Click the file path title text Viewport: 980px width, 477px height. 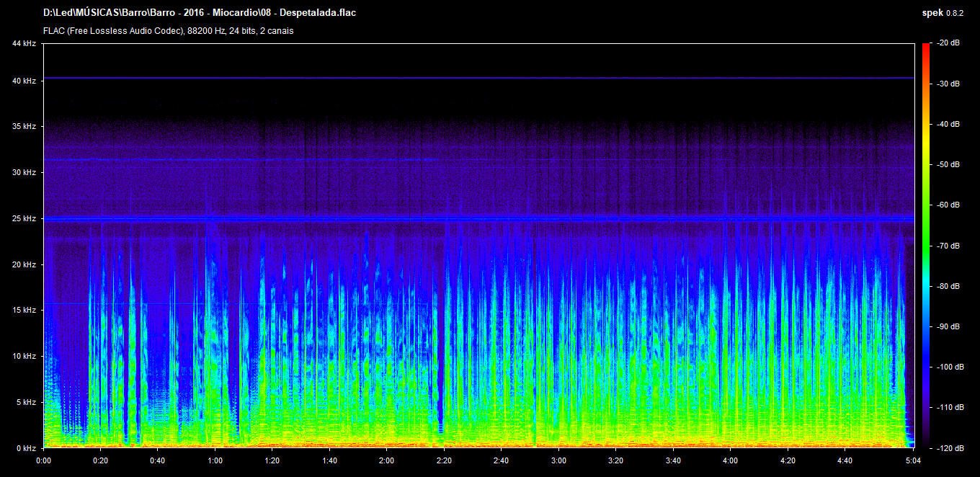tap(200, 12)
